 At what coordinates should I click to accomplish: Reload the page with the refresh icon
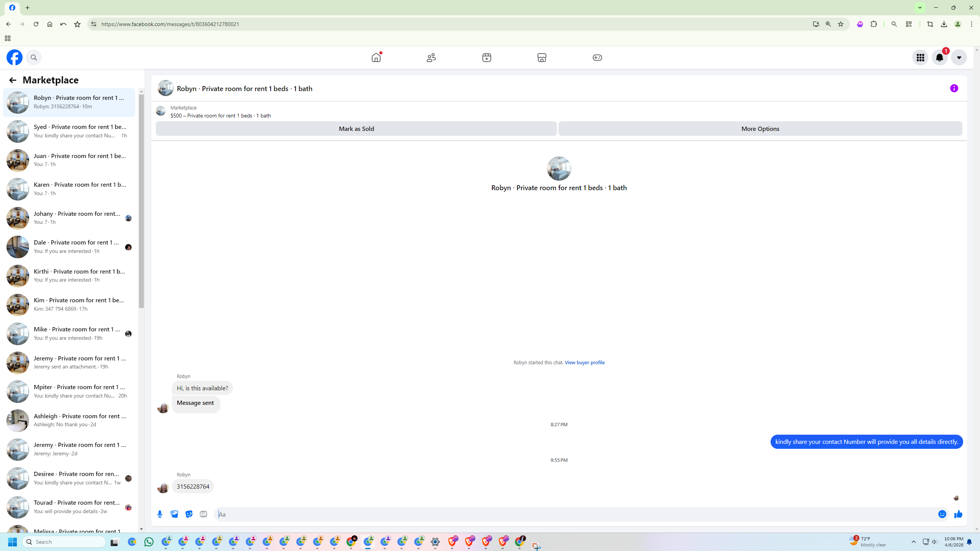point(36,24)
